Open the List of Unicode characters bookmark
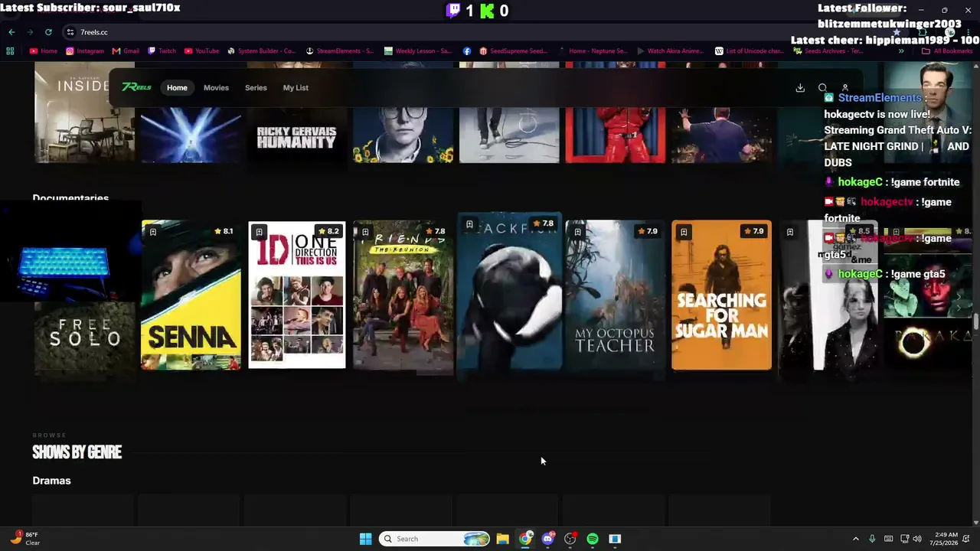The height and width of the screenshot is (551, 980). (x=749, y=51)
